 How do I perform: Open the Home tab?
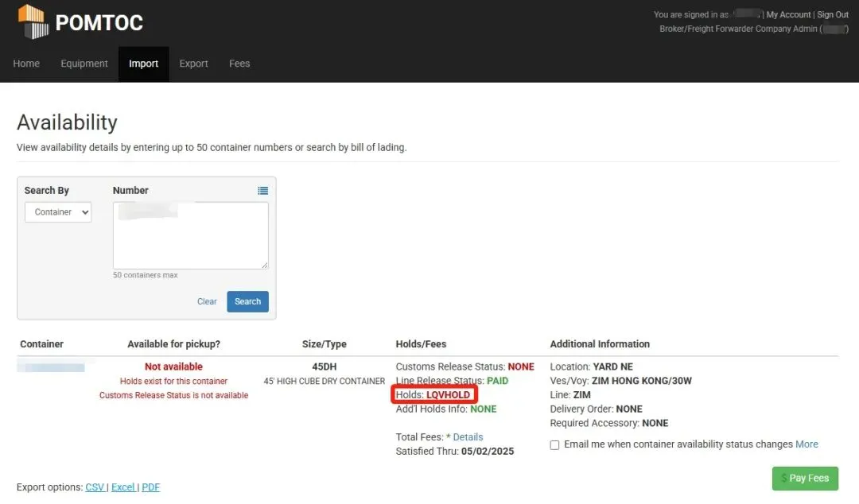point(26,64)
